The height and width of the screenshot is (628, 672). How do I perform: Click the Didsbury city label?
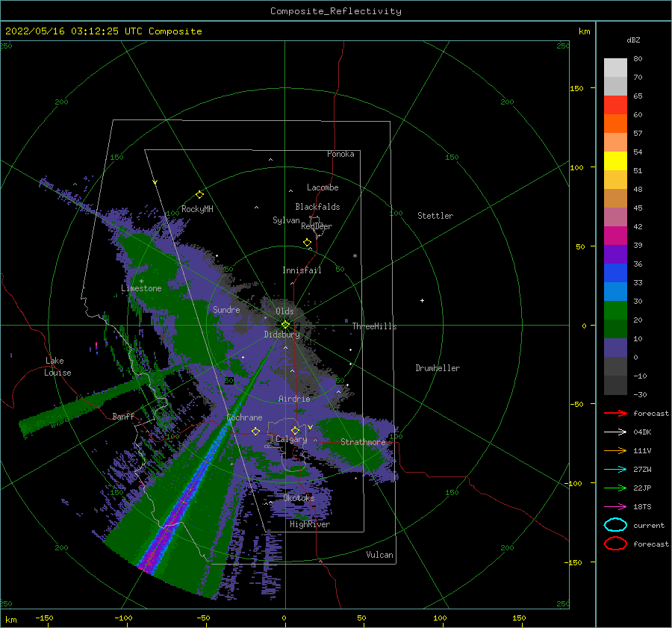tap(282, 335)
